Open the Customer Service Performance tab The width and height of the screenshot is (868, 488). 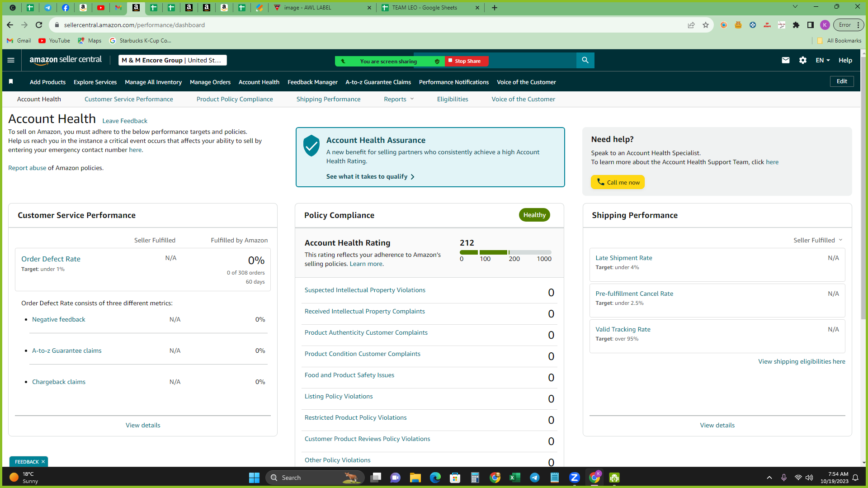tap(129, 99)
